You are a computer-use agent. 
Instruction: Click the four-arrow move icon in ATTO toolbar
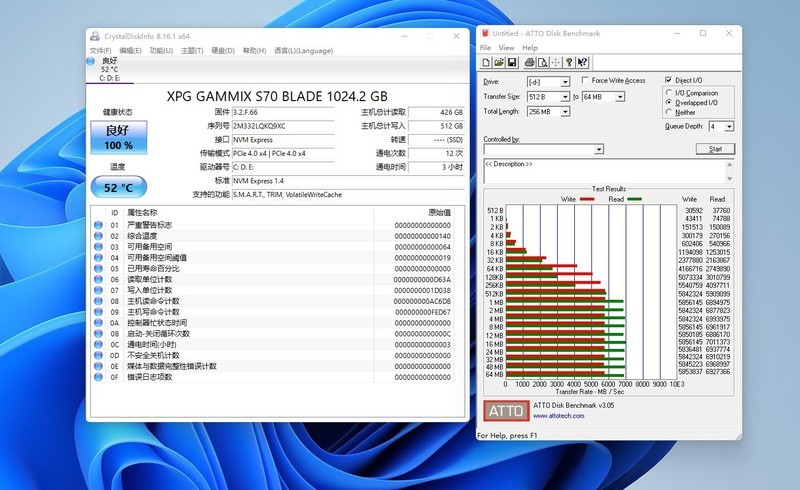(556, 63)
